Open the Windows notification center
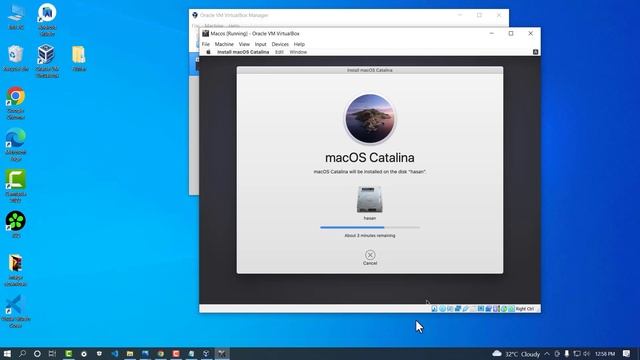Image resolution: width=640 pixels, height=360 pixels. 627,353
